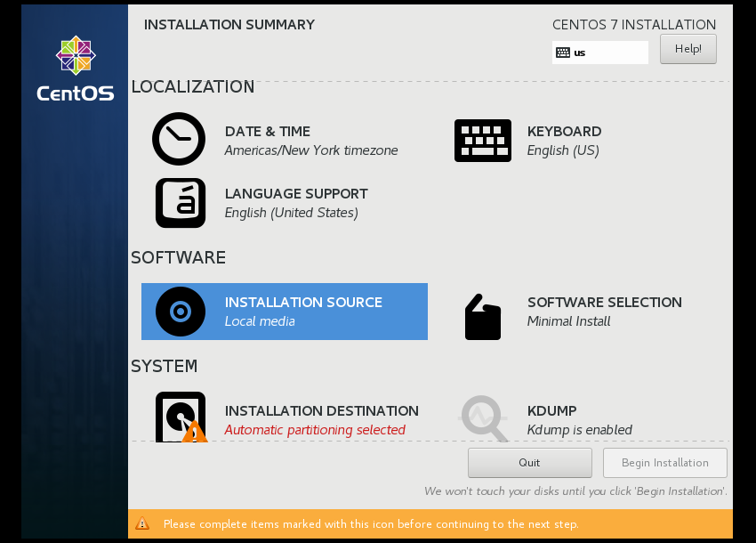This screenshot has width=756, height=543.
Task: Click 'Kdump is enabled' status text
Action: (579, 430)
